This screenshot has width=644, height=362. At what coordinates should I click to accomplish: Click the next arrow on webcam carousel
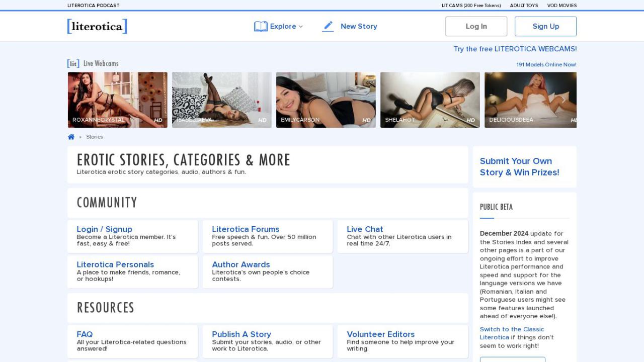click(564, 100)
